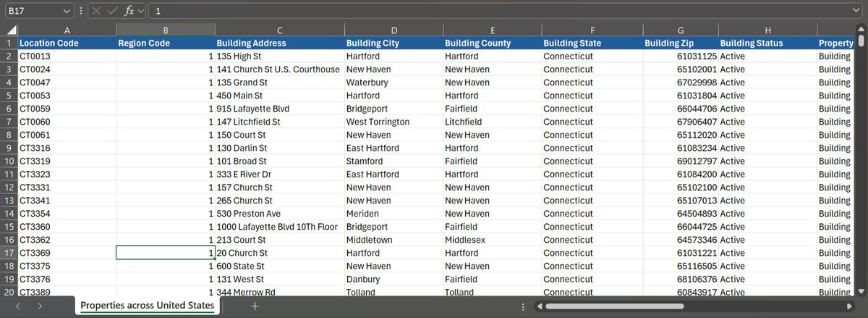Screen dimensions: 868x318
Task: Click the 213 Court St cell
Action: pos(279,240)
